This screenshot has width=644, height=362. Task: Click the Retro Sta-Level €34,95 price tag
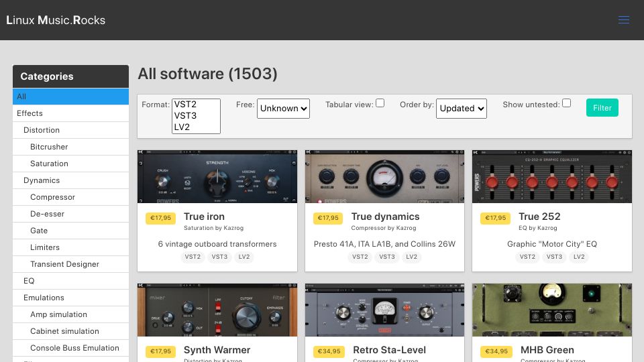[329, 351]
